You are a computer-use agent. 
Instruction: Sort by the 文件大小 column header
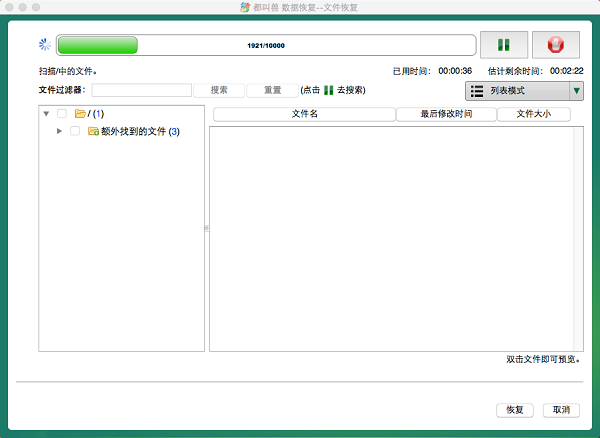coord(534,114)
